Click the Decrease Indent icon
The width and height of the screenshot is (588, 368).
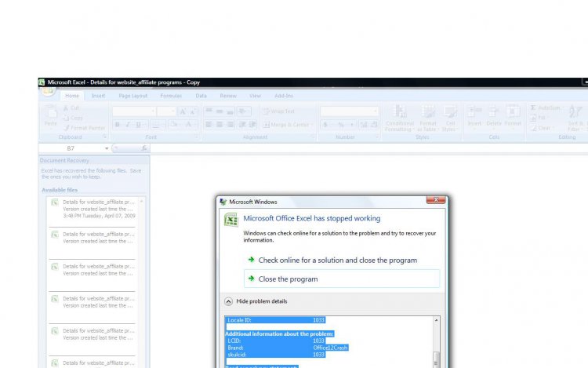242,125
